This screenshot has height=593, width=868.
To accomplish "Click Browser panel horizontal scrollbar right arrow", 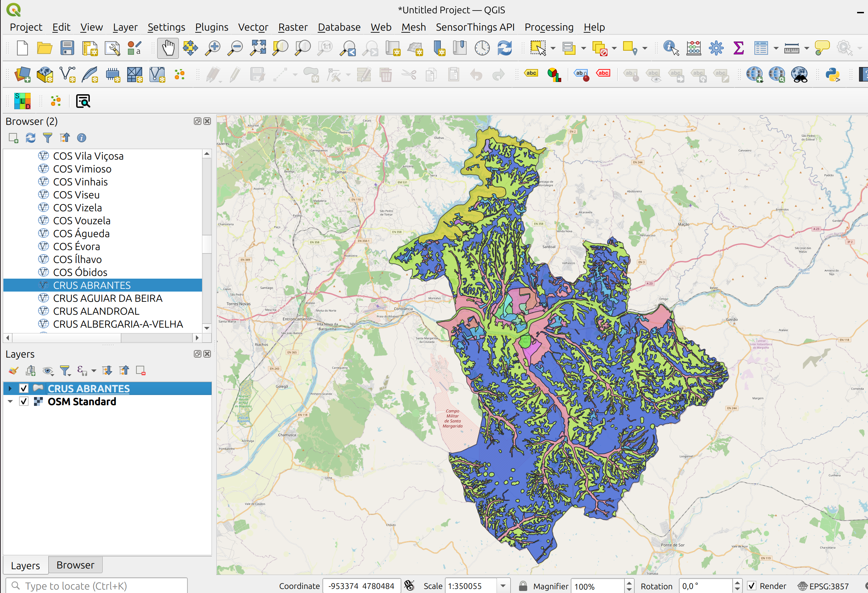I will pos(197,337).
